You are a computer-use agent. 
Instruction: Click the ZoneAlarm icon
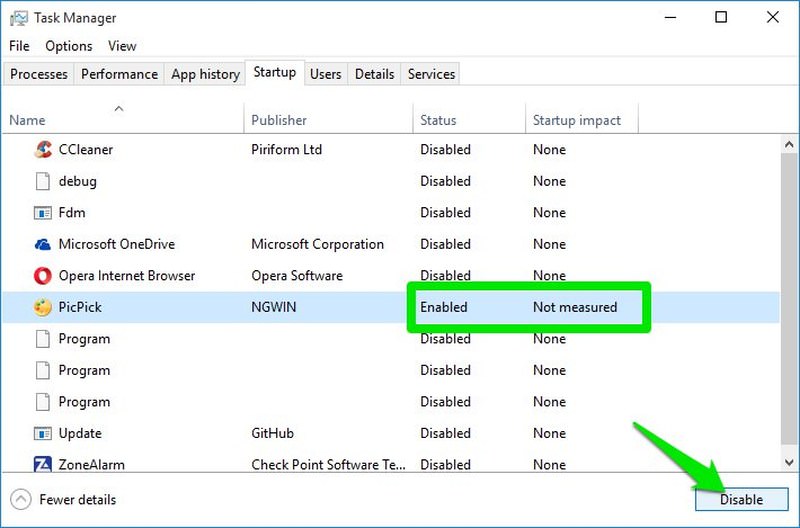click(43, 465)
